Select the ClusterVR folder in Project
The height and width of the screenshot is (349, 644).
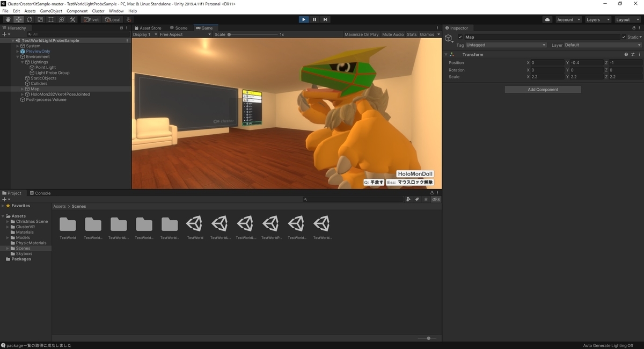(25, 227)
